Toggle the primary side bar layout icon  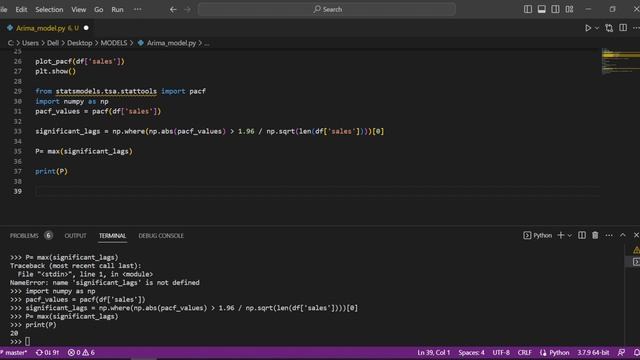coord(528,9)
